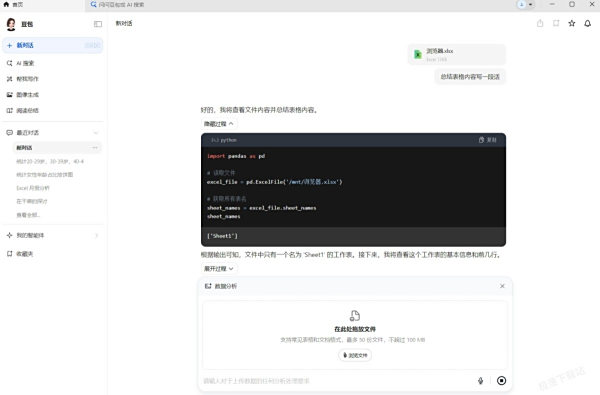Open the attached xlsx file card
The width and height of the screenshot is (600, 395).
point(457,54)
